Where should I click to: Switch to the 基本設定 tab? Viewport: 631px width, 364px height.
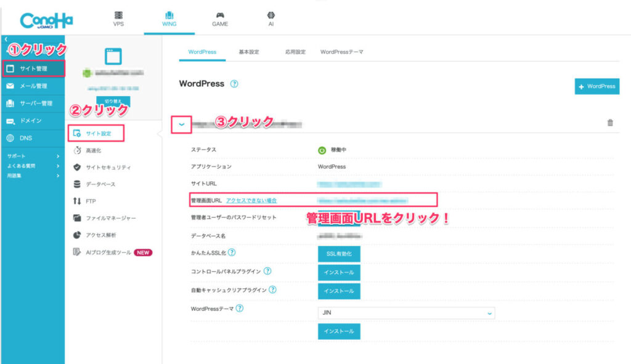click(249, 52)
